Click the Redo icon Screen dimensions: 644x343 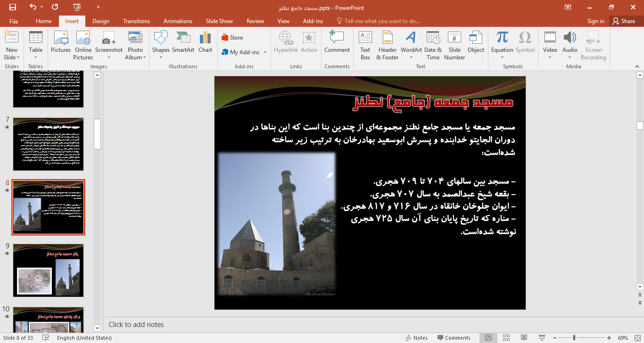pos(55,7)
